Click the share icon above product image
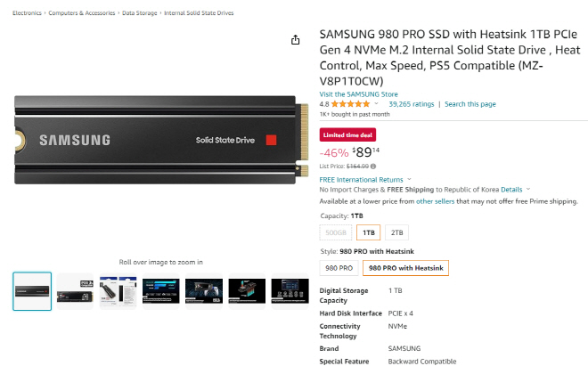Image resolution: width=588 pixels, height=366 pixels. (x=296, y=40)
